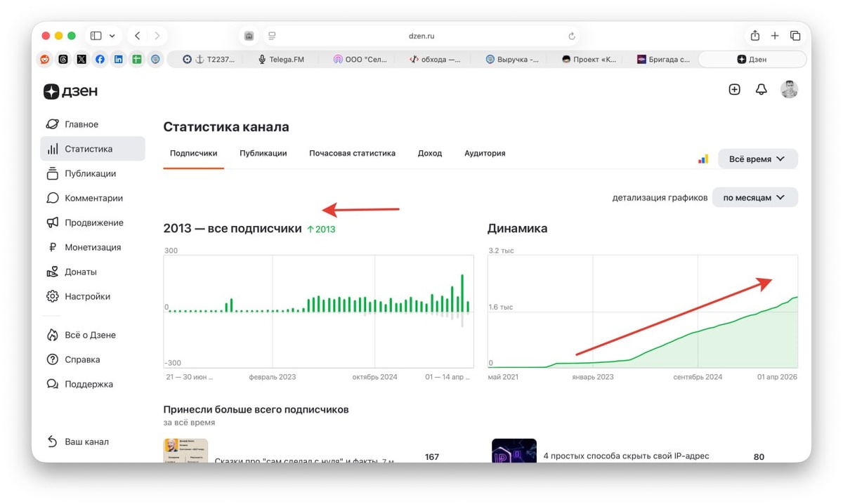Select the Дзен browser tab
The width and height of the screenshot is (843, 504).
point(752,60)
